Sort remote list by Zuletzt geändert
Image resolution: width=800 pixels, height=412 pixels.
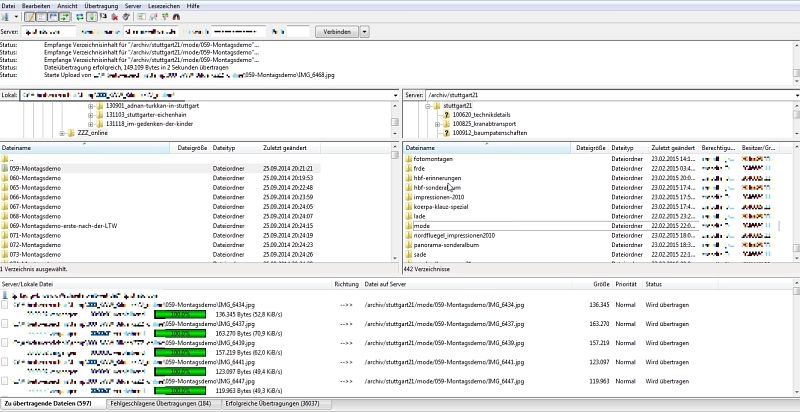pyautogui.click(x=673, y=147)
